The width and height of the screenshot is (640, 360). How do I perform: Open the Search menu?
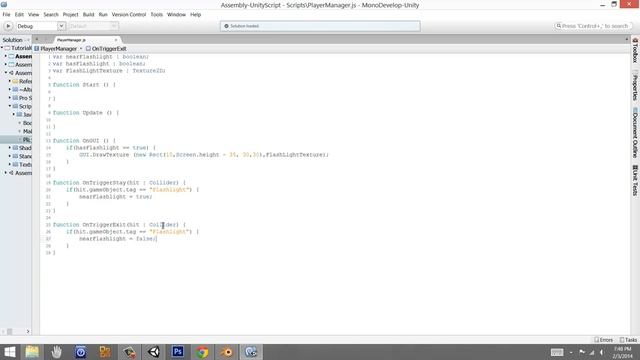[51, 15]
